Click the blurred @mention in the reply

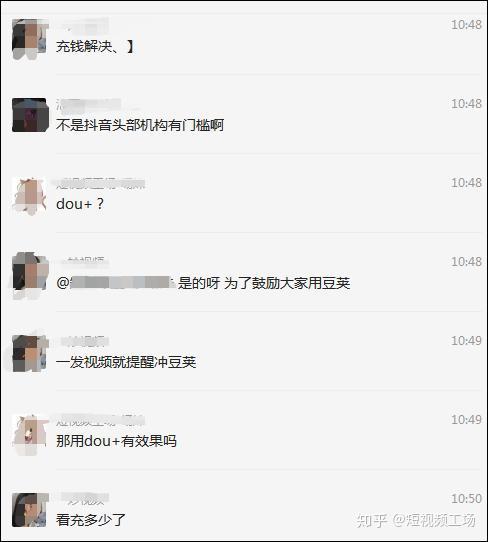(116, 283)
